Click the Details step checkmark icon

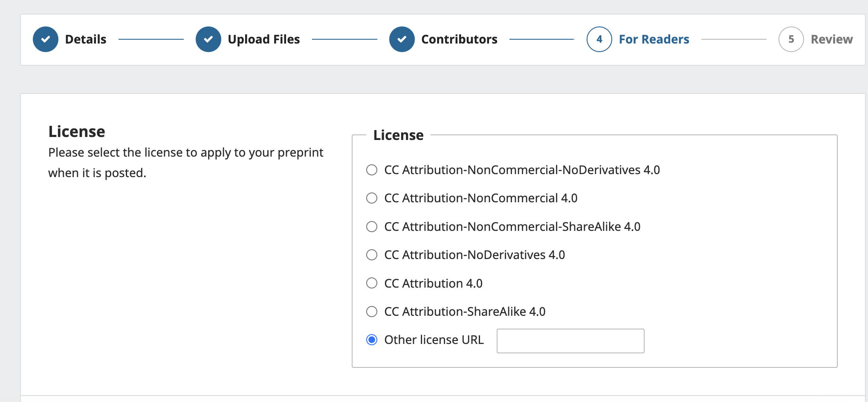46,39
